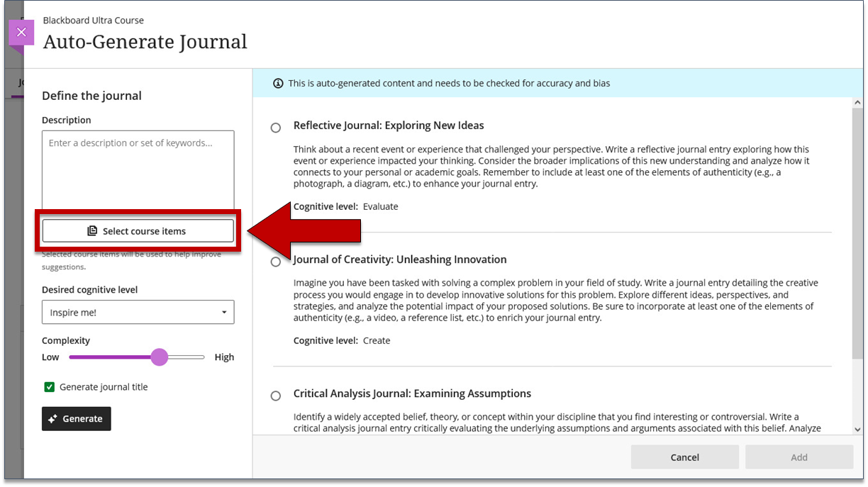Click 'Cognitive level: Evaluate' text
This screenshot has height=487, width=868.
click(346, 207)
